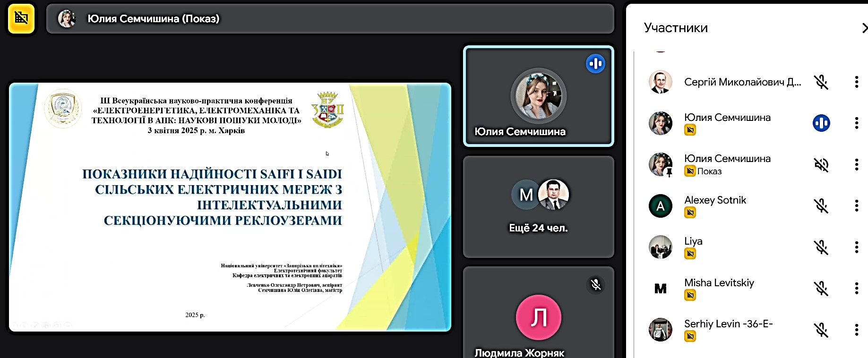Toggle Alexey Sotnik's microphone icon
868x358 pixels.
click(x=821, y=206)
